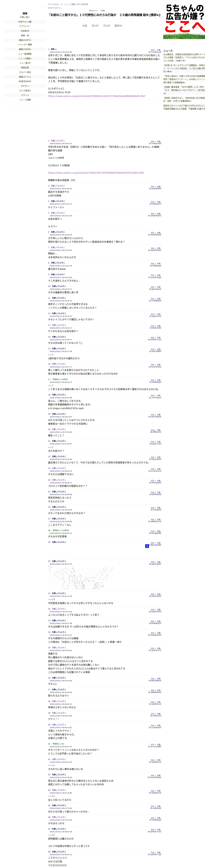The height and width of the screenshot is (868, 205).
Task: Follow the >>1 anchor in post 21
Action: (51, 447)
